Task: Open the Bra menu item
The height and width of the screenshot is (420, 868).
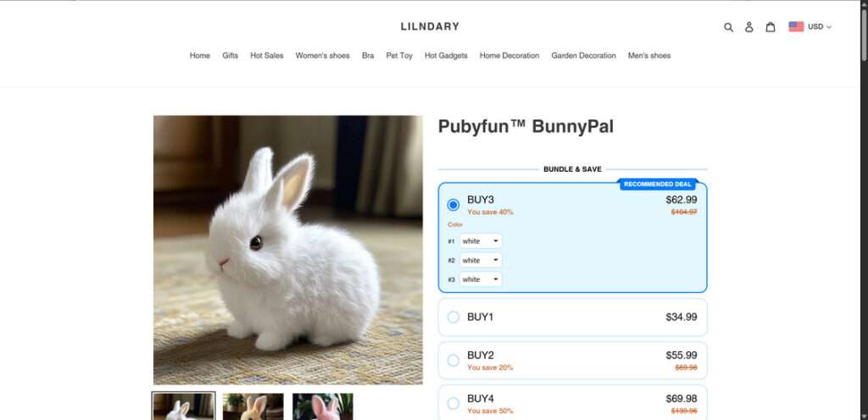Action: click(368, 55)
